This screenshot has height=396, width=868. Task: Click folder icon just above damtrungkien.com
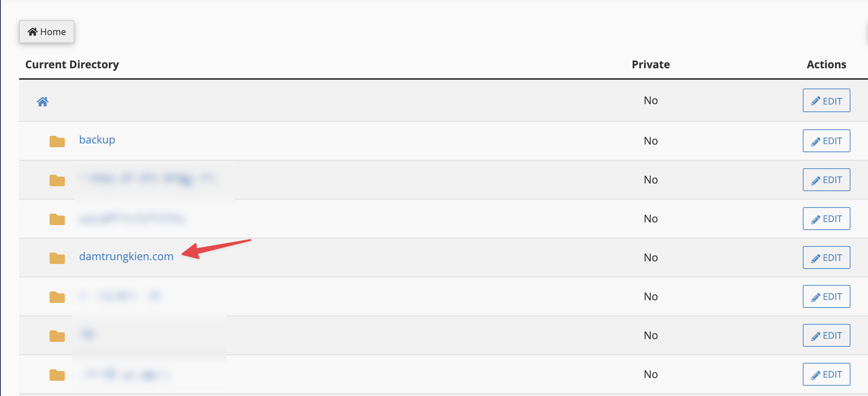point(57,219)
